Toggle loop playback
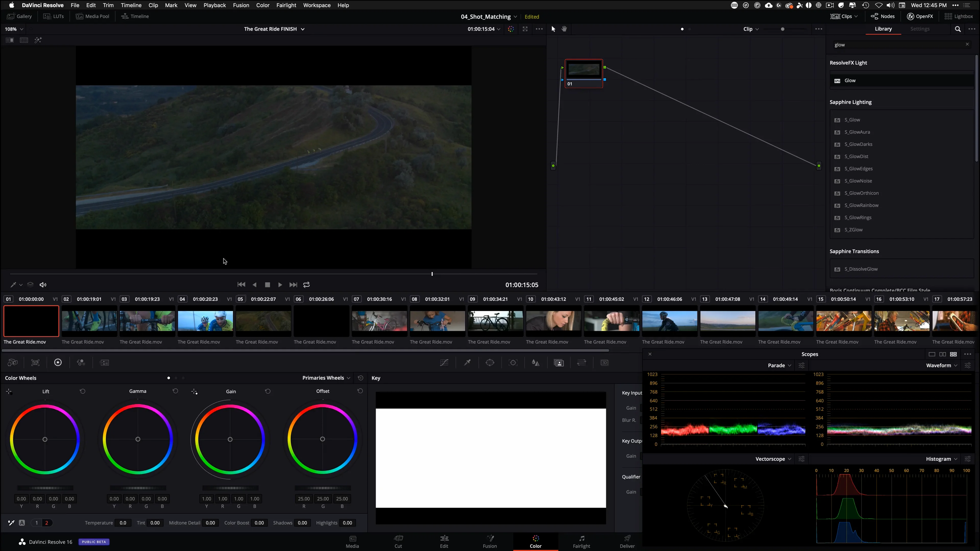This screenshot has width=980, height=551. (306, 284)
